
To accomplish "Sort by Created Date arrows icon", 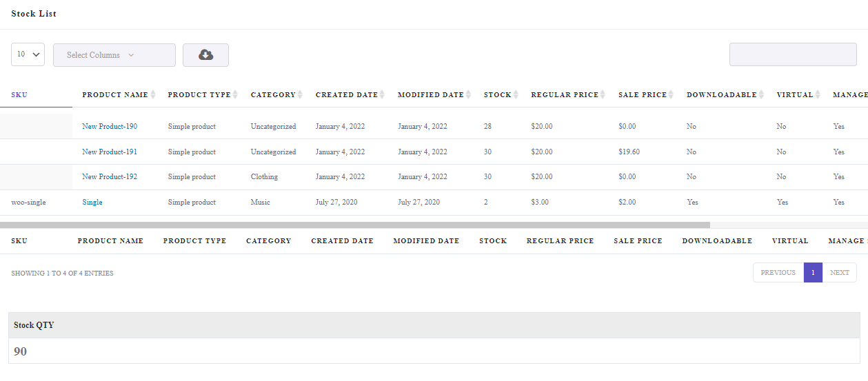I will (x=382, y=94).
